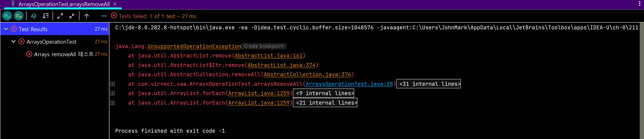
Task: Open the run panel options menu
Action: pos(640,4)
